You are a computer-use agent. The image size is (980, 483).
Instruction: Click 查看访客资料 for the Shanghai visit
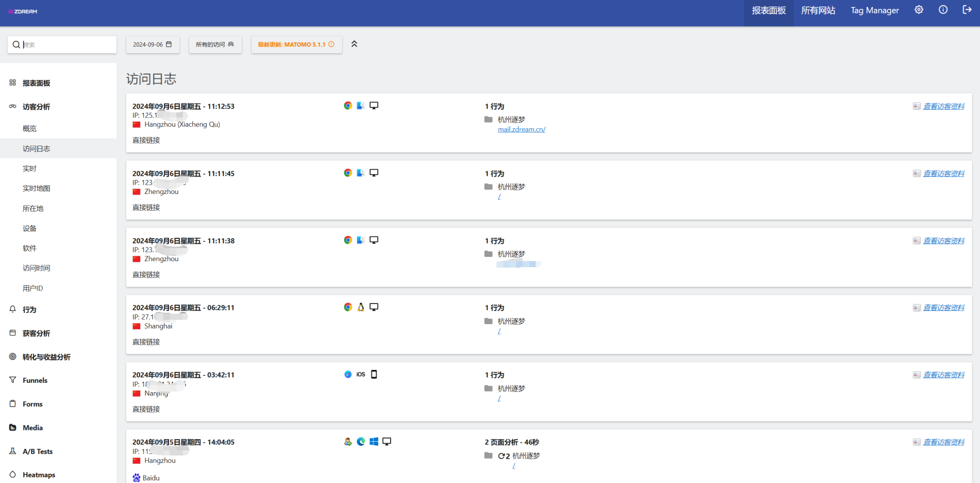point(943,308)
